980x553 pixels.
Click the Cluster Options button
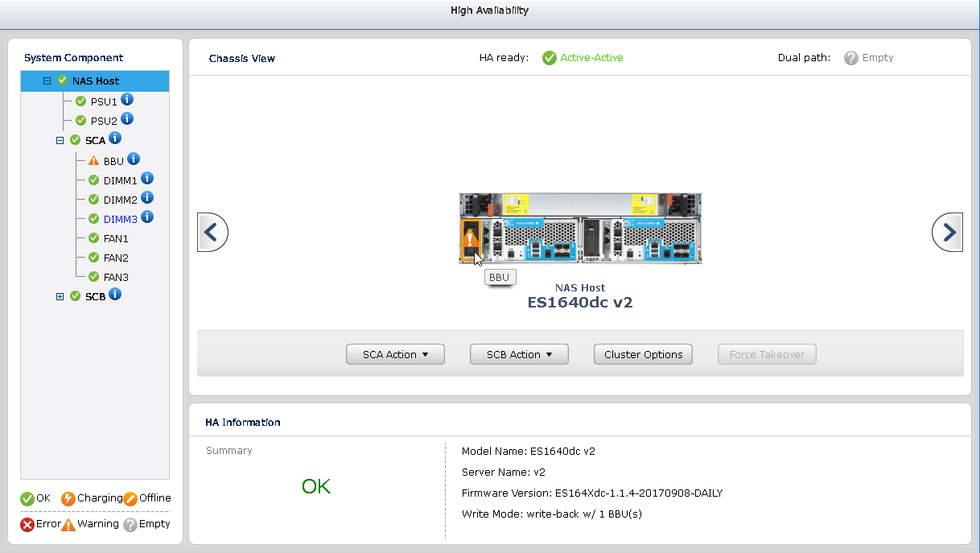coord(643,354)
